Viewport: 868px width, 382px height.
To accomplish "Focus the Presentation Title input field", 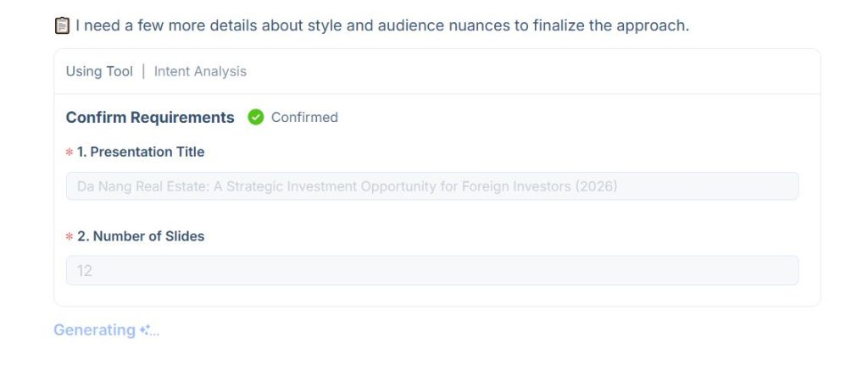I will (x=432, y=186).
